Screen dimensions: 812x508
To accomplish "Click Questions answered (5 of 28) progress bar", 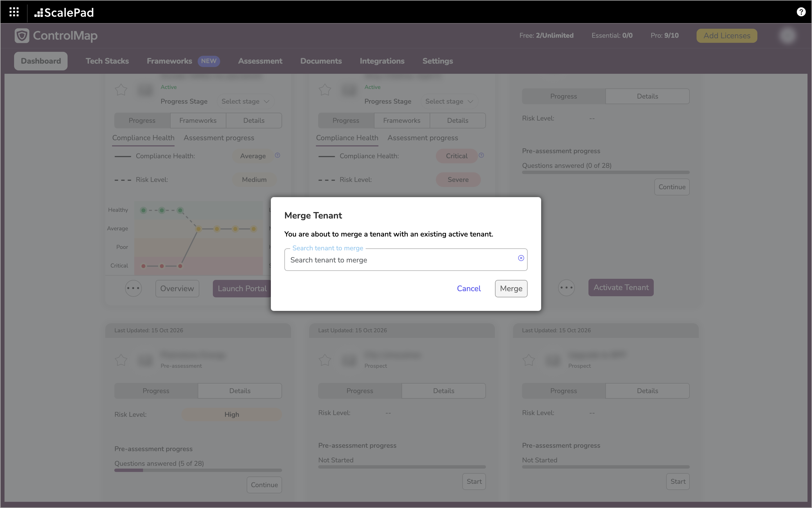I will coord(198,470).
